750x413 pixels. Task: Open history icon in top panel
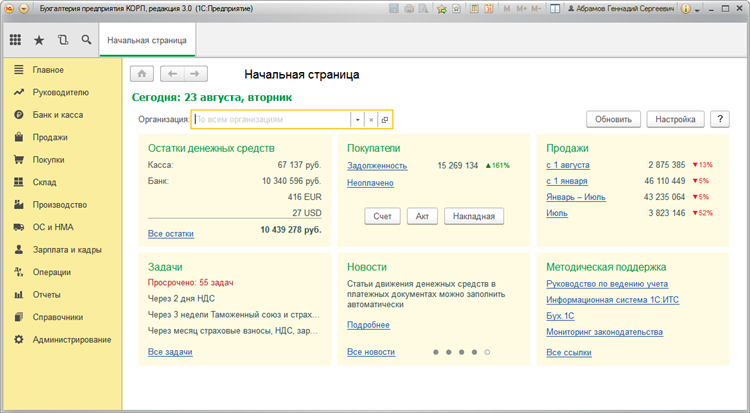(x=63, y=40)
